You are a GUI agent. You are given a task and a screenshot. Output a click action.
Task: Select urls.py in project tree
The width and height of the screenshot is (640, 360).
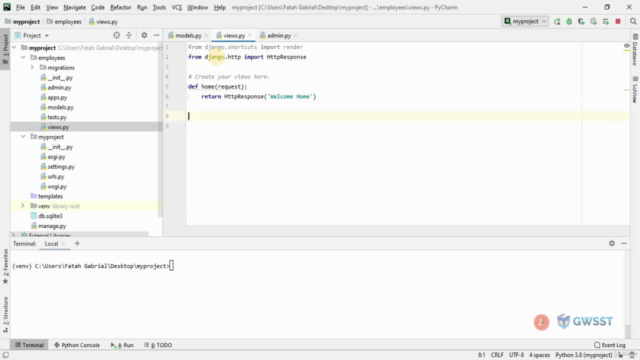pyautogui.click(x=56, y=176)
